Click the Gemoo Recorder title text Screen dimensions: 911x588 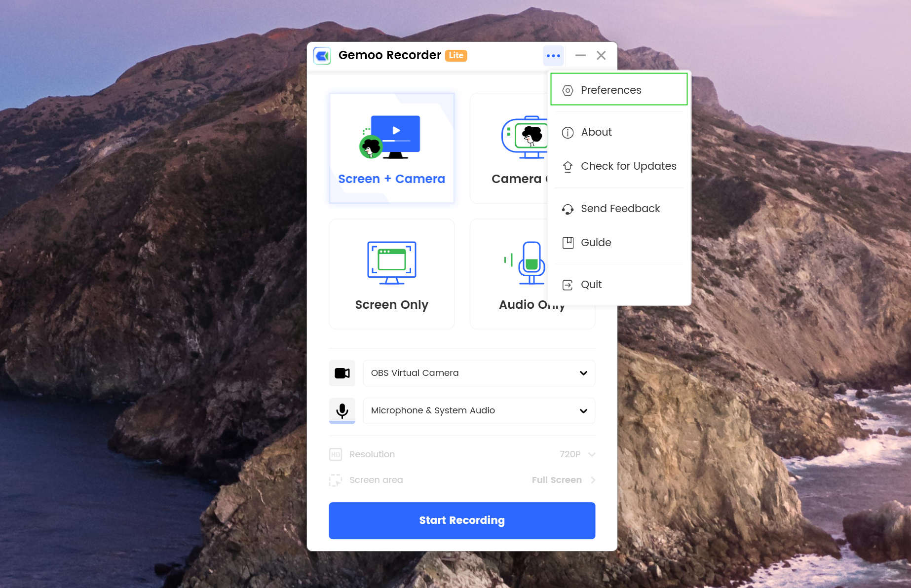[x=389, y=55]
